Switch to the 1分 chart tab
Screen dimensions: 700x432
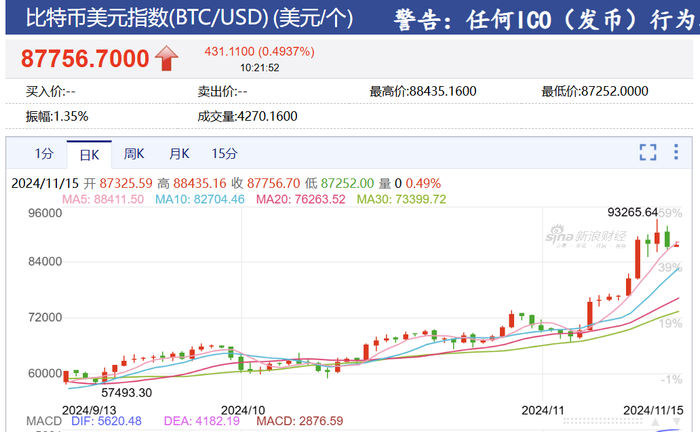(44, 154)
